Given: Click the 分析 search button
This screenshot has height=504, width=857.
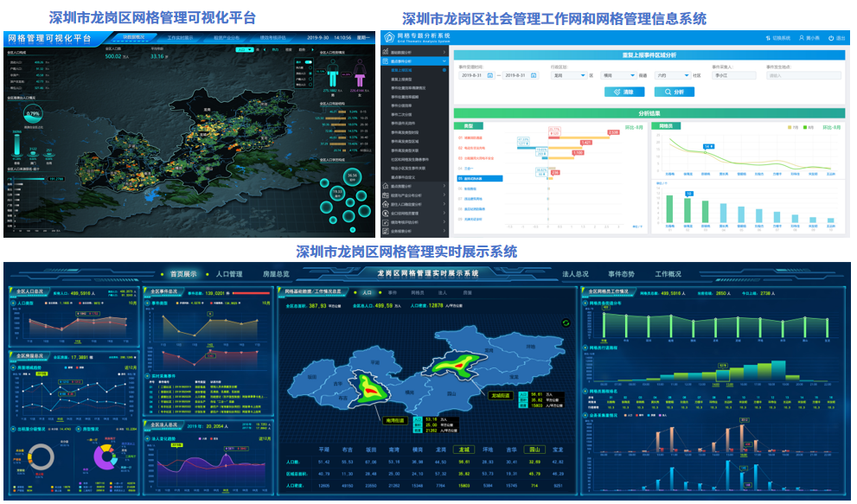Looking at the screenshot, I should click(x=675, y=92).
